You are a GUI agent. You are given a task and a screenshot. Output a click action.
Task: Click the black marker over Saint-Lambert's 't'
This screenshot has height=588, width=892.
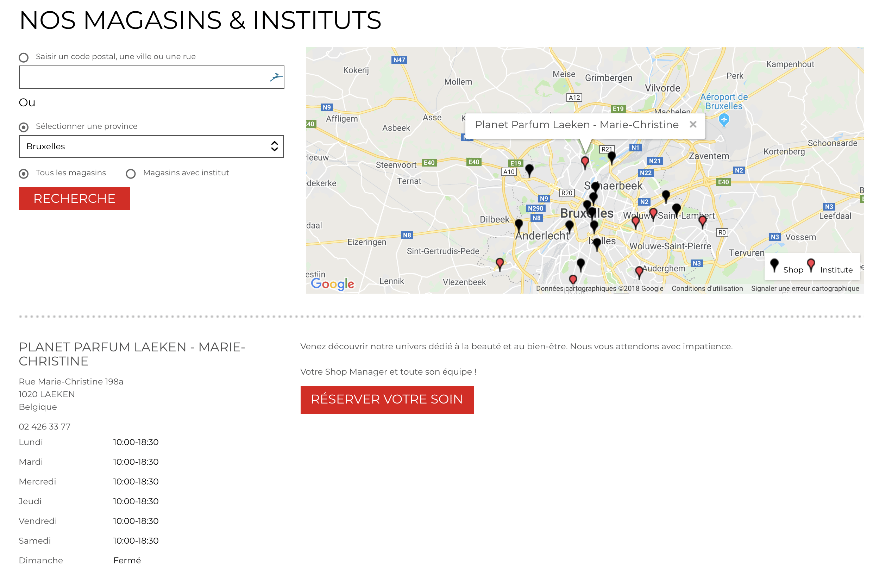[677, 210]
